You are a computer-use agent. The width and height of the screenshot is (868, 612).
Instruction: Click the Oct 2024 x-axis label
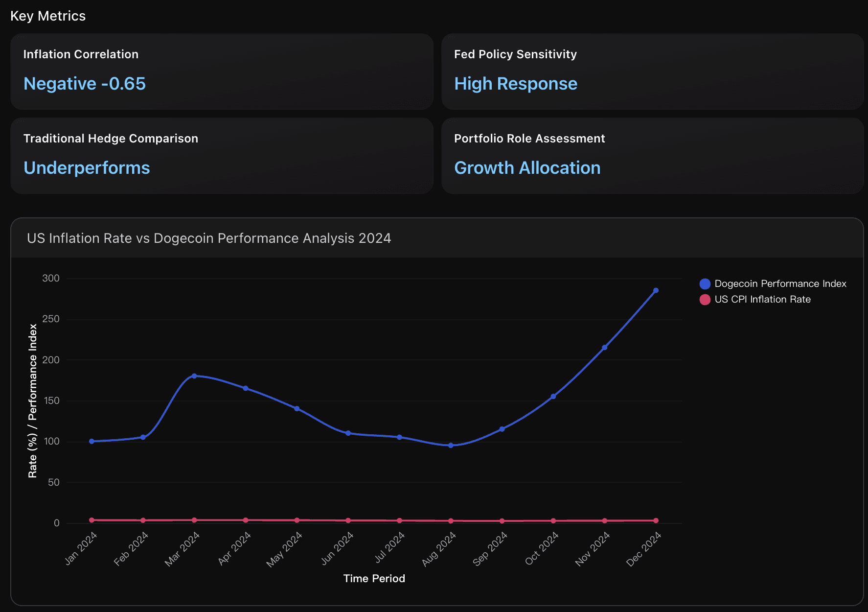click(542, 548)
